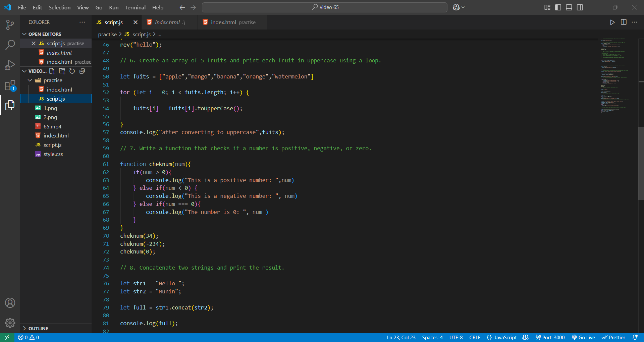Open editor More Actions ellipsis
Image resolution: width=644 pixels, height=342 pixels.
(634, 22)
